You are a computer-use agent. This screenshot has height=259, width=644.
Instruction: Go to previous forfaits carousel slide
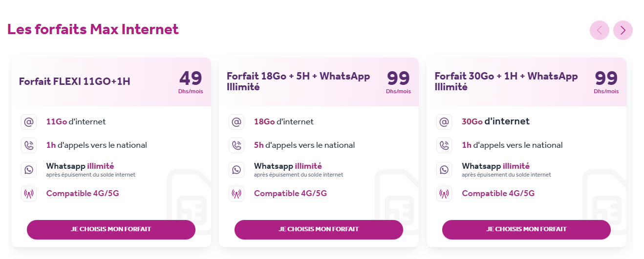(x=599, y=30)
